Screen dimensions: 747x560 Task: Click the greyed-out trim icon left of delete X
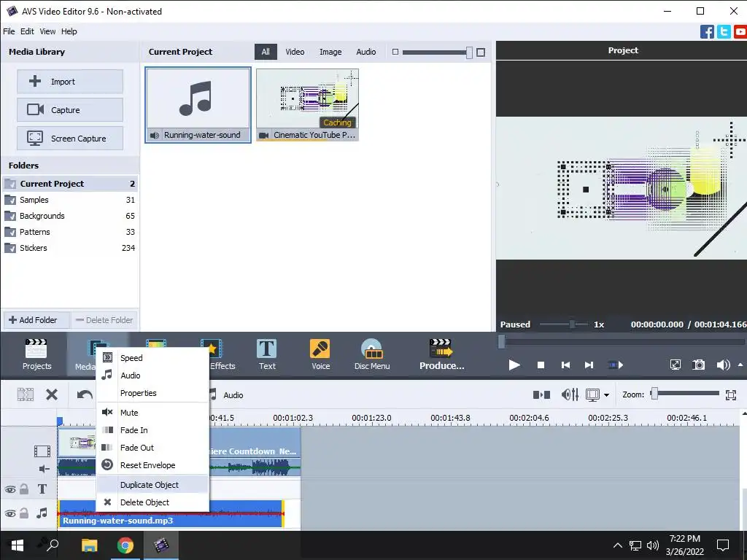point(26,394)
